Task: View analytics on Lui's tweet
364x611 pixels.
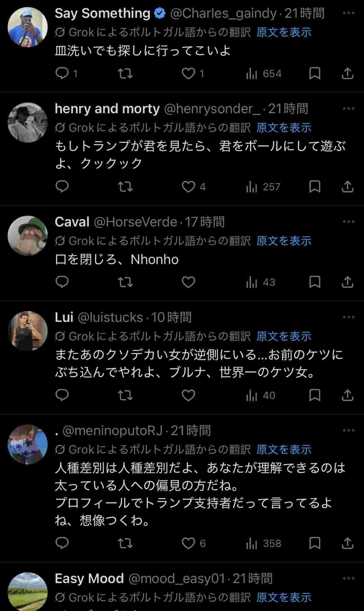Action: pos(261,395)
